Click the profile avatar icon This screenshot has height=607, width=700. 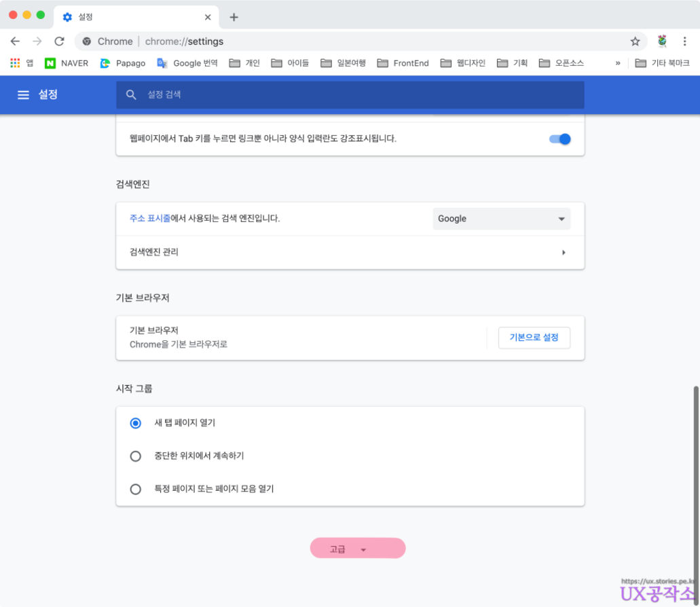click(x=662, y=41)
